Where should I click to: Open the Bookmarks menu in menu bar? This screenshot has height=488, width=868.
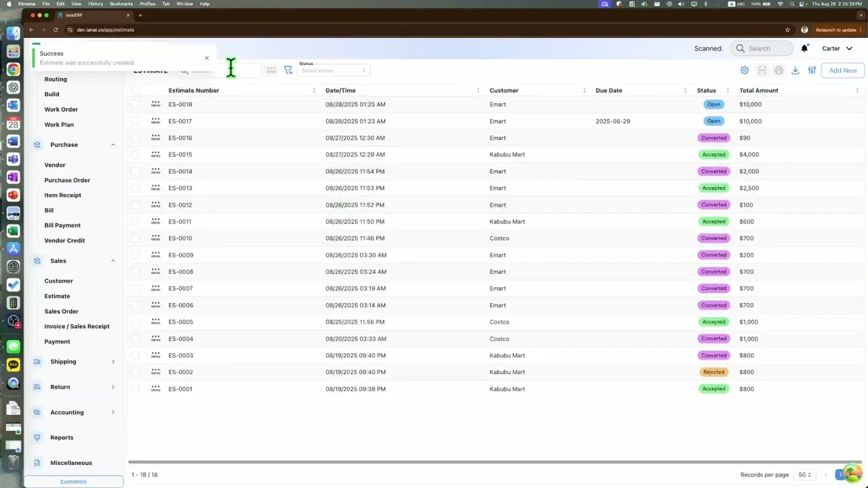point(121,4)
